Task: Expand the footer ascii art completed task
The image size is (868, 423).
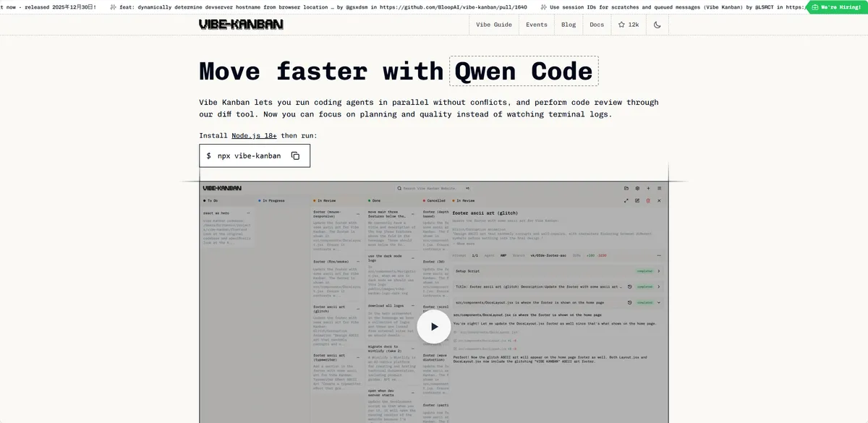Action: (x=658, y=286)
